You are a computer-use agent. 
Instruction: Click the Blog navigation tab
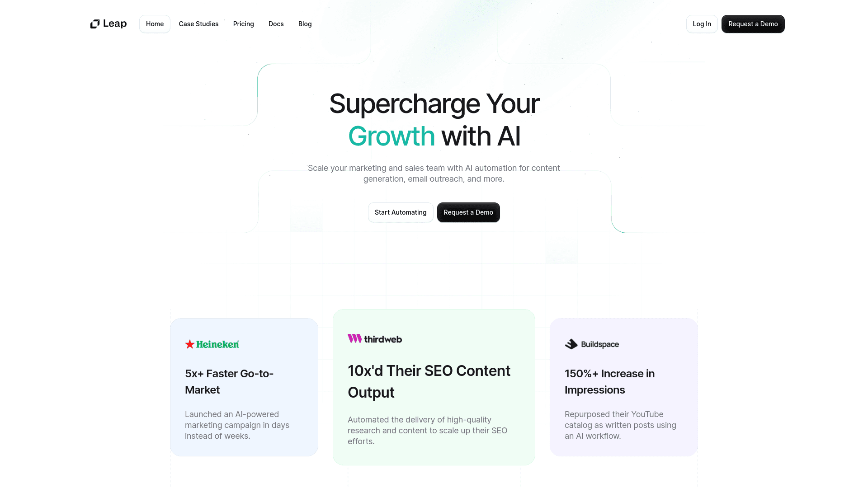[305, 24]
